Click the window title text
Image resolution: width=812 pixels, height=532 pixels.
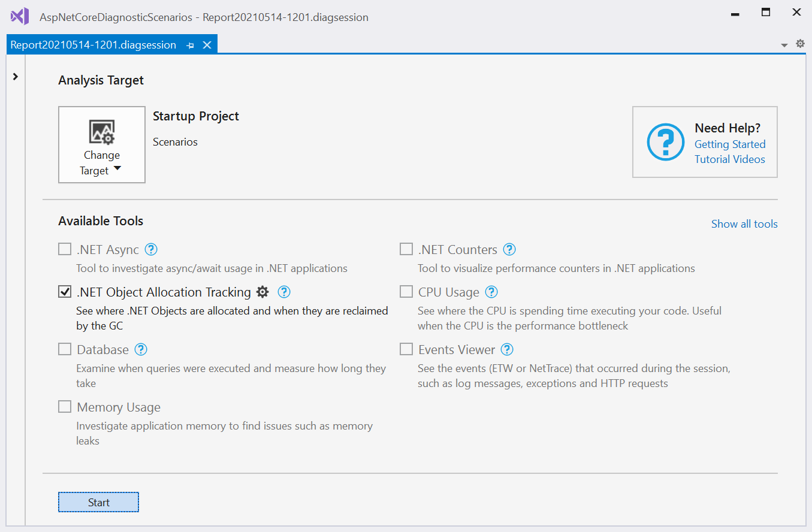(204, 17)
